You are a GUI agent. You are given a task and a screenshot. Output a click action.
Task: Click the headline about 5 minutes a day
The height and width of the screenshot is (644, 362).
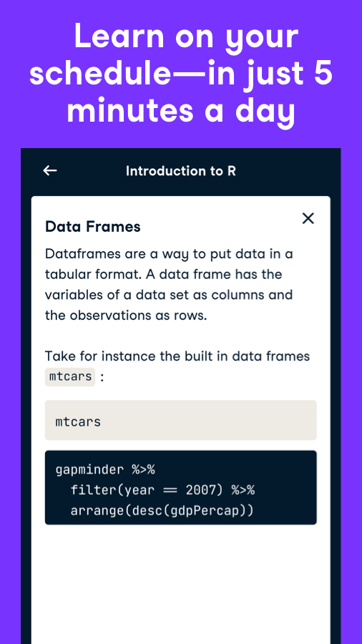(181, 74)
